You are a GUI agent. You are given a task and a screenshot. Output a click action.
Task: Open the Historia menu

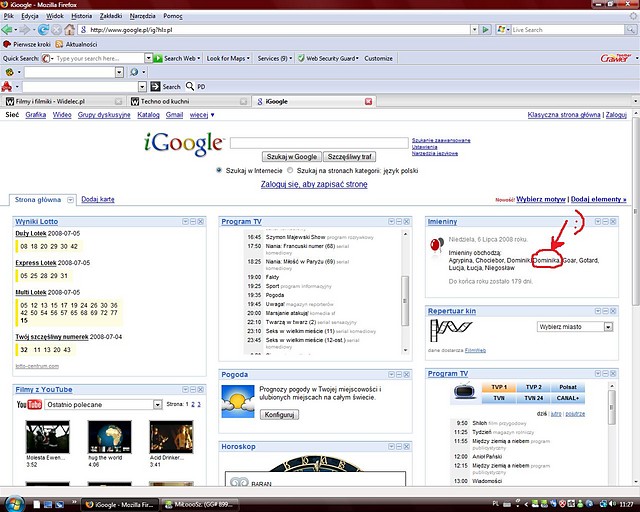(82, 16)
